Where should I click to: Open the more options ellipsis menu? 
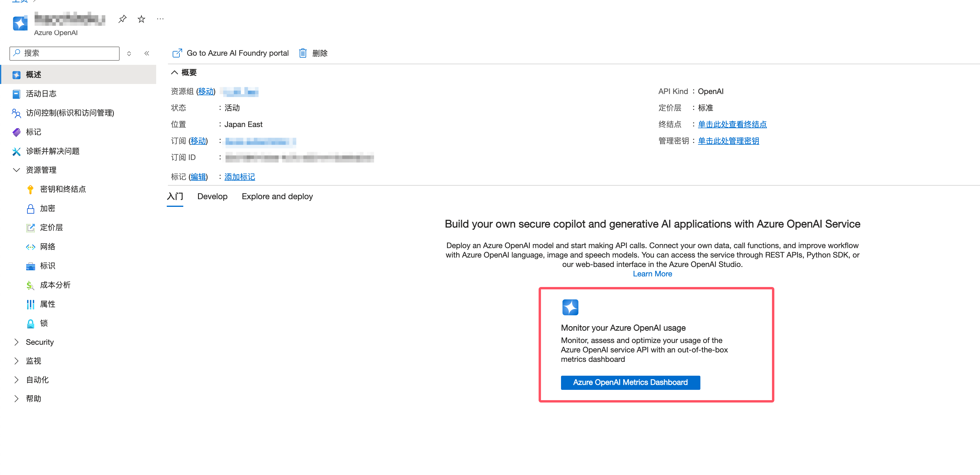pyautogui.click(x=160, y=19)
